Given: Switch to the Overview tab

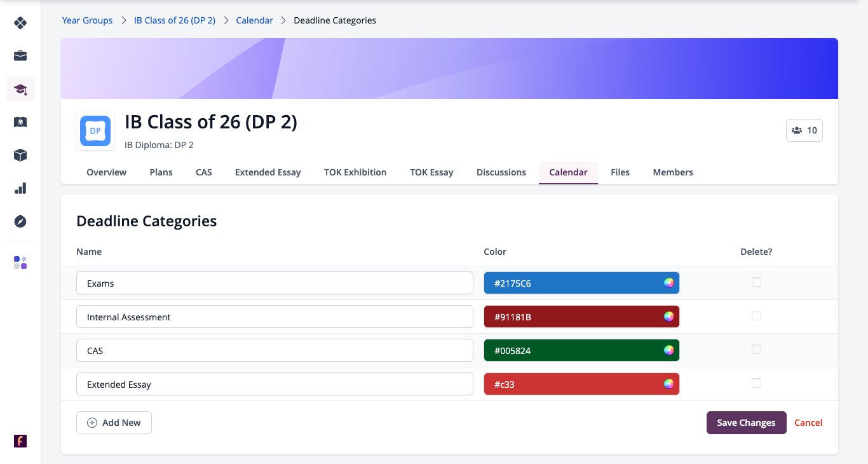Looking at the screenshot, I should click(107, 172).
